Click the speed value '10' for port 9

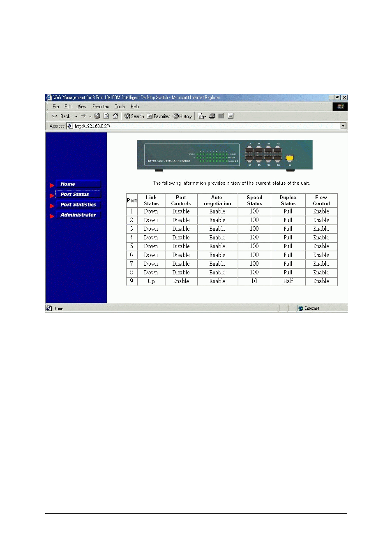click(254, 281)
